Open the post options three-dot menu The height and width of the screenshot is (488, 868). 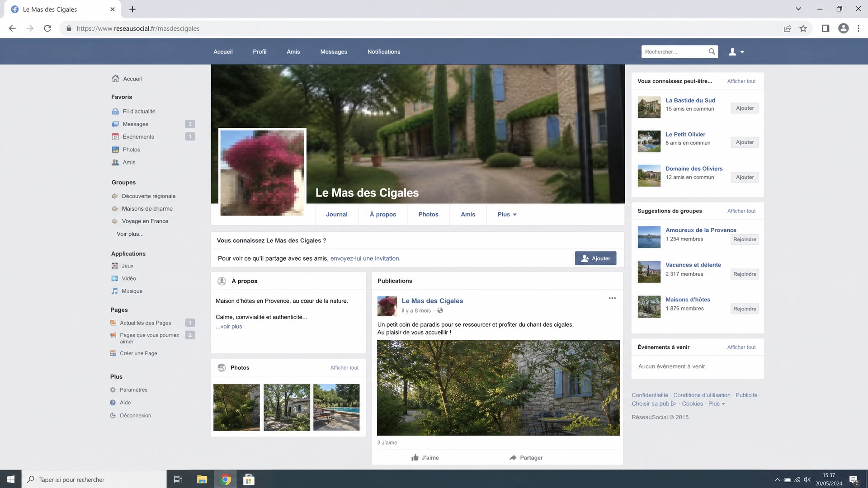pyautogui.click(x=612, y=298)
